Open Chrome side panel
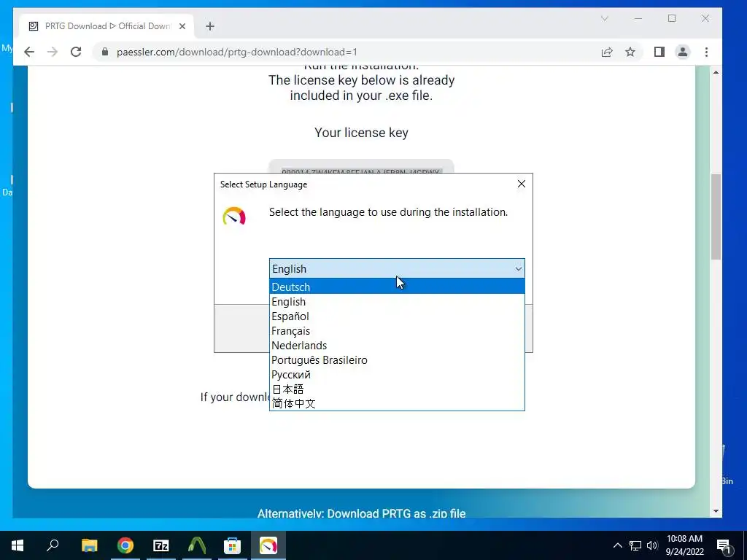Viewport: 747px width, 560px height. click(659, 52)
